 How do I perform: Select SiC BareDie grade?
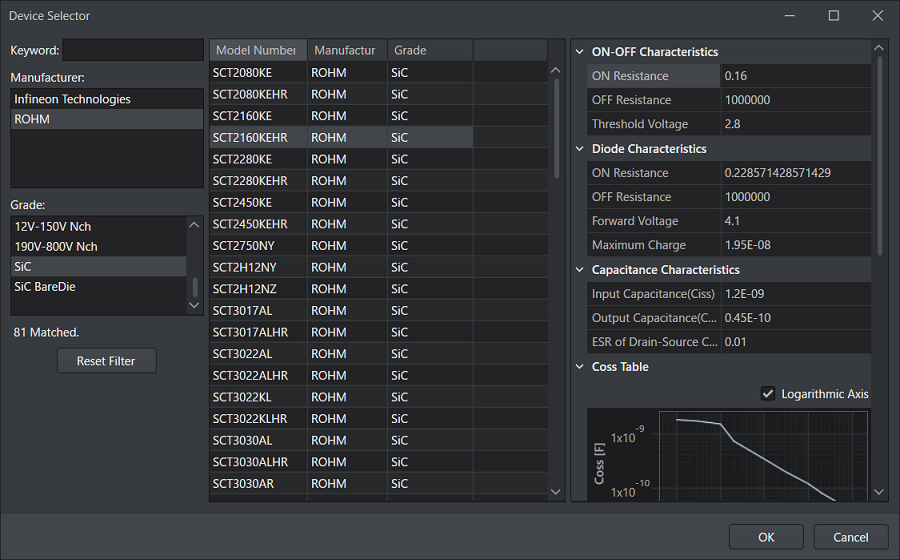[99, 287]
